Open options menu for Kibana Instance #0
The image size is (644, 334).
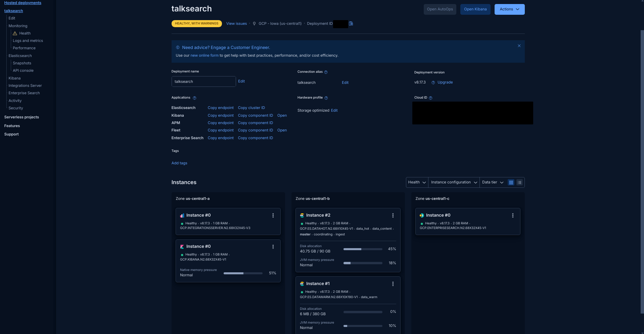[273, 247]
